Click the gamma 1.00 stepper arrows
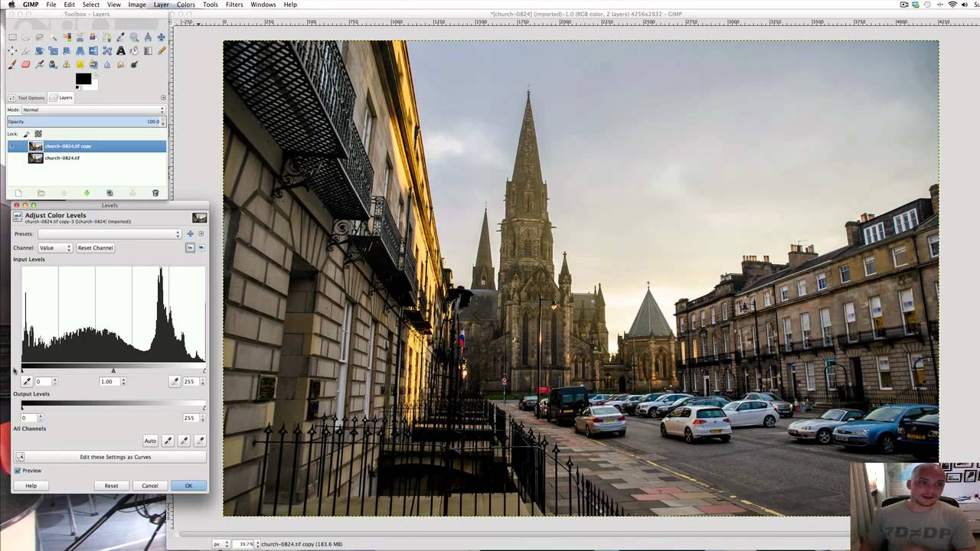Screen dimensions: 980x551 pos(123,381)
